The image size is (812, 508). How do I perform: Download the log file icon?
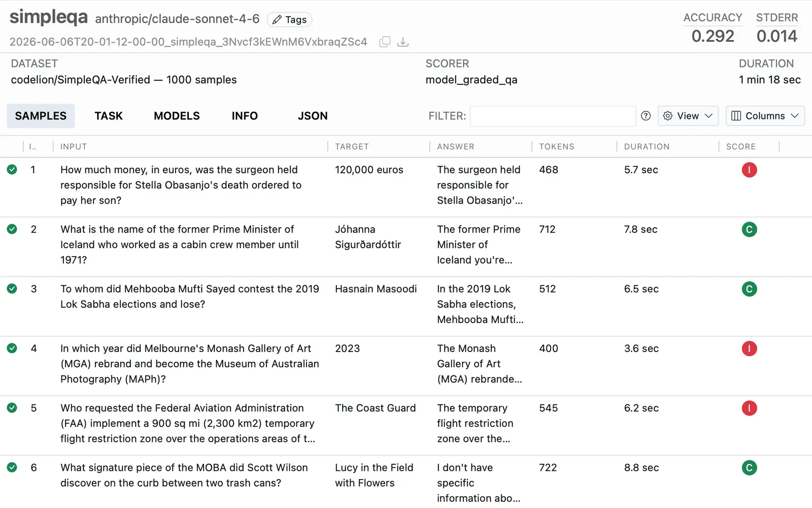(x=403, y=42)
